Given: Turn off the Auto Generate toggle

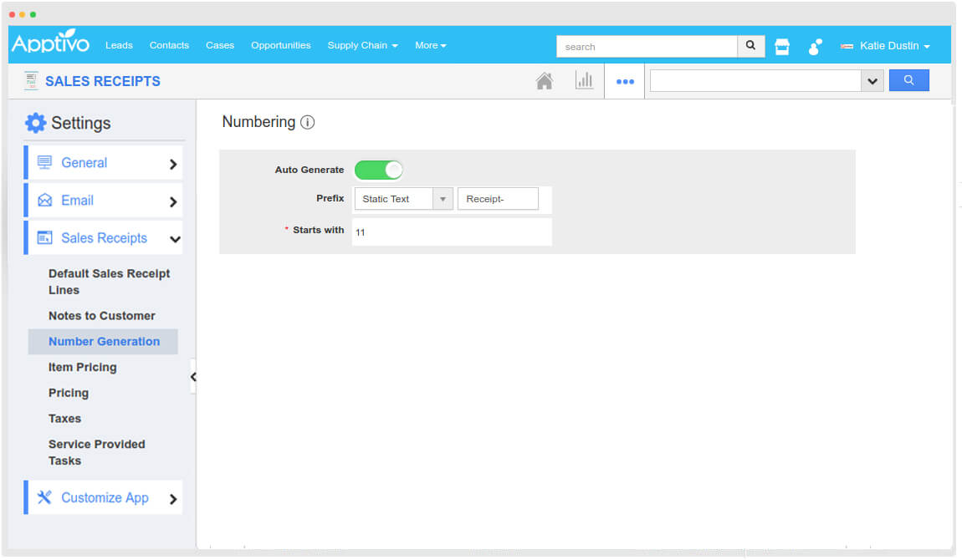Looking at the screenshot, I should (x=379, y=170).
